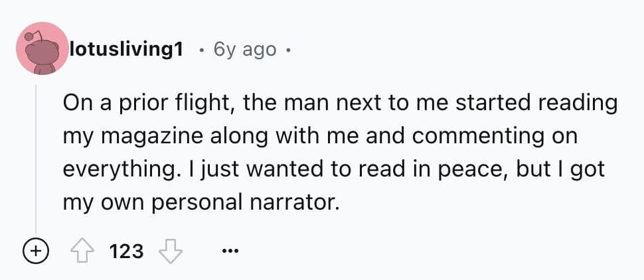The height and width of the screenshot is (280, 644).
Task: Click the dot separator before "6y ago"
Action: coord(201,50)
